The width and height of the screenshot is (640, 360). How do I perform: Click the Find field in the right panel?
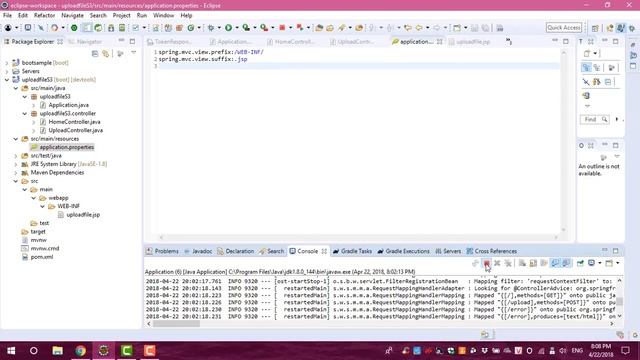point(594,120)
